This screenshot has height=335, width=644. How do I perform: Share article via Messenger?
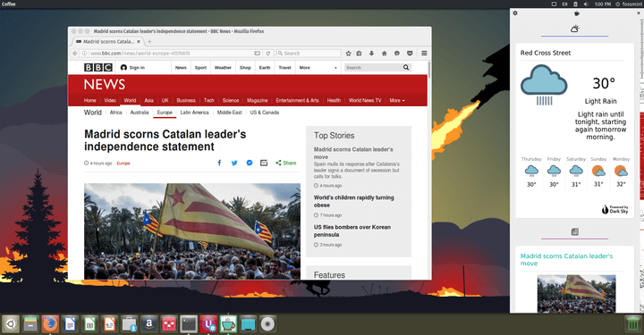point(249,163)
